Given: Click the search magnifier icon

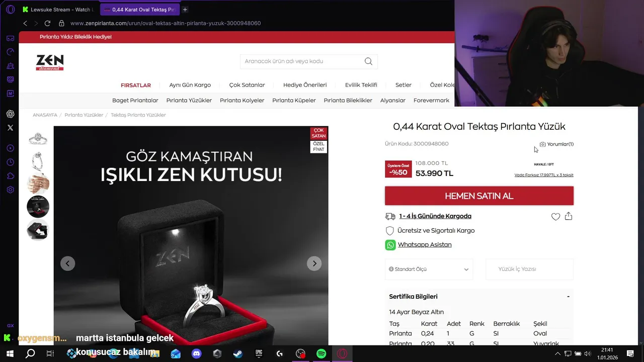Looking at the screenshot, I should pos(368,61).
